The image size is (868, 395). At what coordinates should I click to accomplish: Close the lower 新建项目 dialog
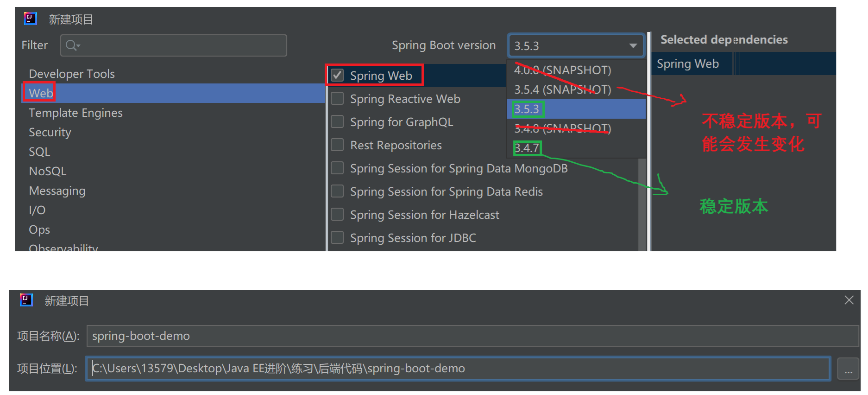click(849, 300)
